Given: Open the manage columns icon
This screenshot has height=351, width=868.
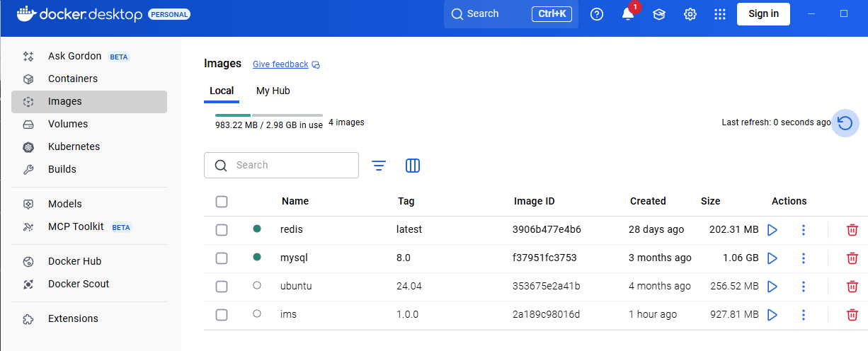Looking at the screenshot, I should (413, 166).
